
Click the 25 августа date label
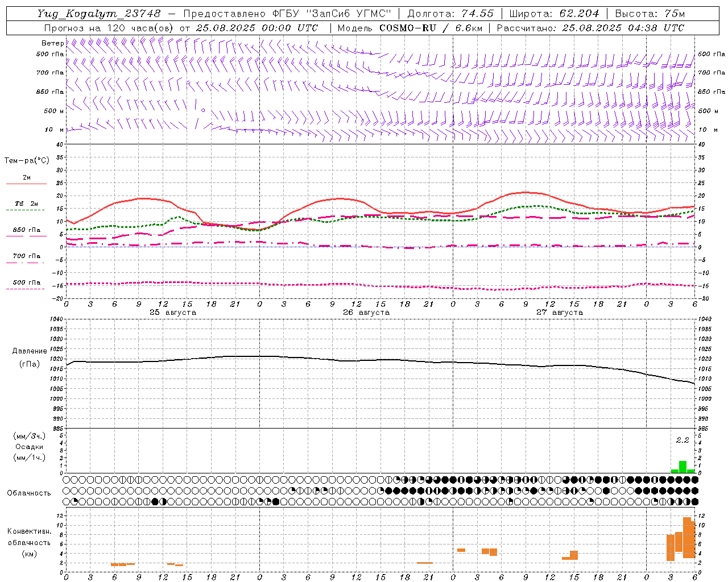173,313
